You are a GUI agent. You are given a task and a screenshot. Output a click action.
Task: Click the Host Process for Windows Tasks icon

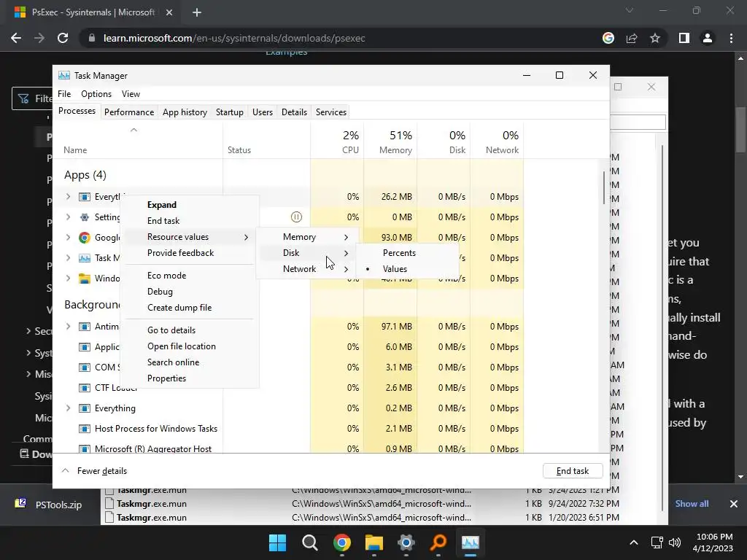point(85,429)
